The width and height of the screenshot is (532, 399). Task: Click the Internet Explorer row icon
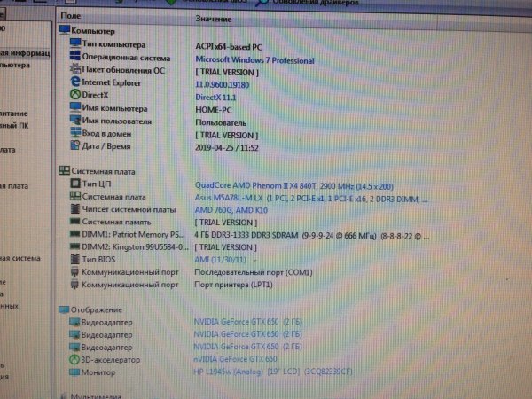[75, 82]
